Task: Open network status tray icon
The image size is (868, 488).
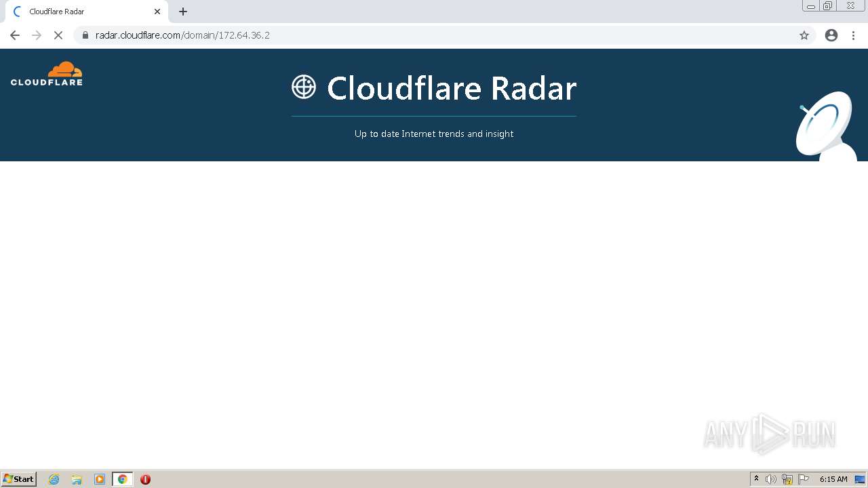Action: pyautogui.click(x=787, y=479)
